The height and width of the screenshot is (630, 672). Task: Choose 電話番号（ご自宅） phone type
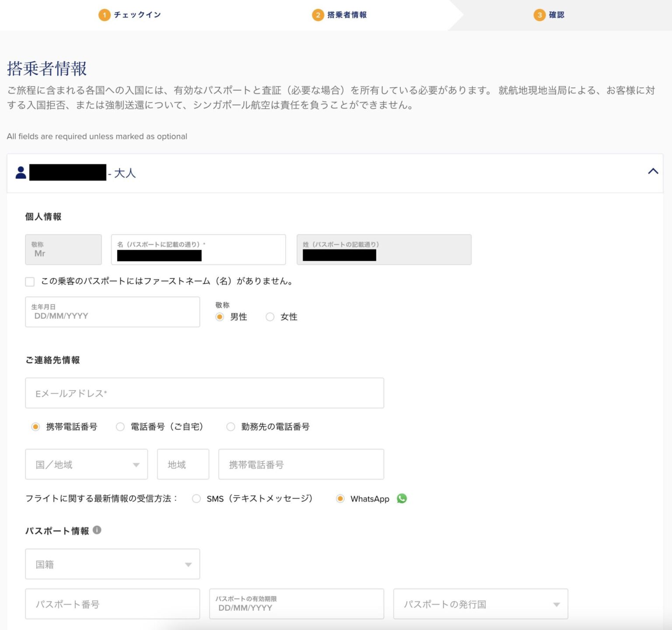point(120,427)
